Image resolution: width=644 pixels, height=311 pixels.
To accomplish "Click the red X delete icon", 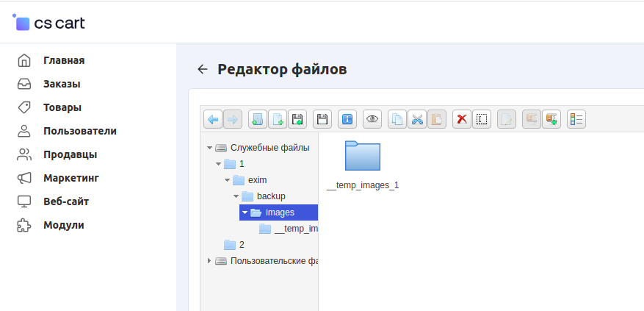I will pos(462,120).
